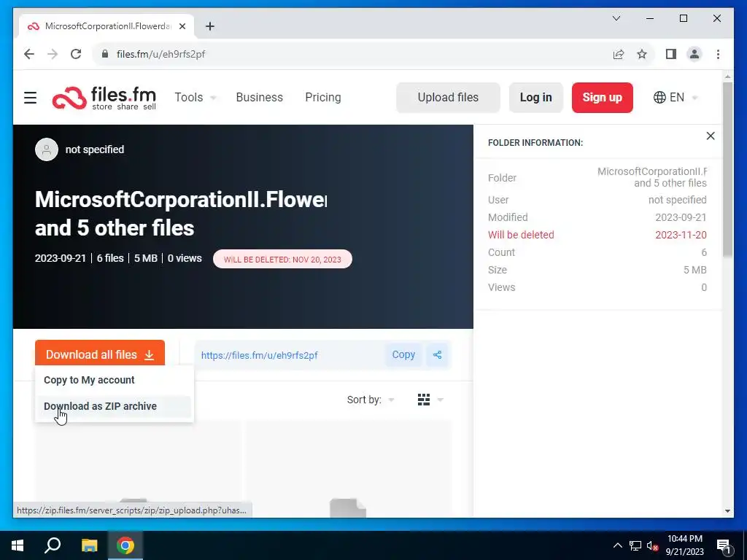Click the scrollbar up arrow
This screenshot has width=747, height=560.
[727, 76]
